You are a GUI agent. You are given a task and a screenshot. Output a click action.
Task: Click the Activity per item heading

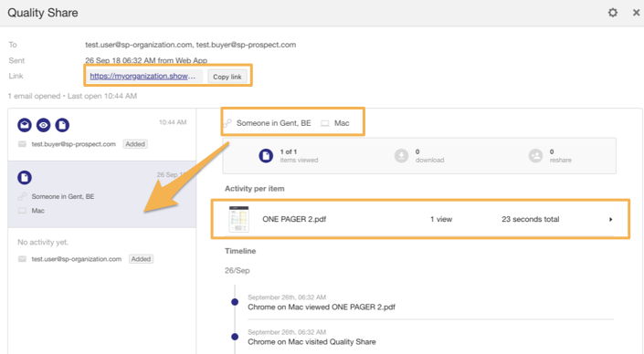[x=254, y=189]
